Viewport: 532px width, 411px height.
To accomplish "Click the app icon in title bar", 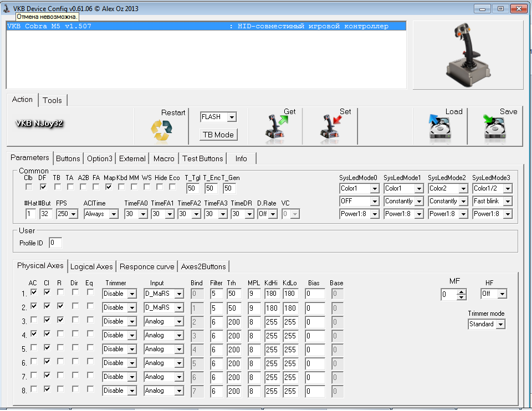I will tap(7, 8).
